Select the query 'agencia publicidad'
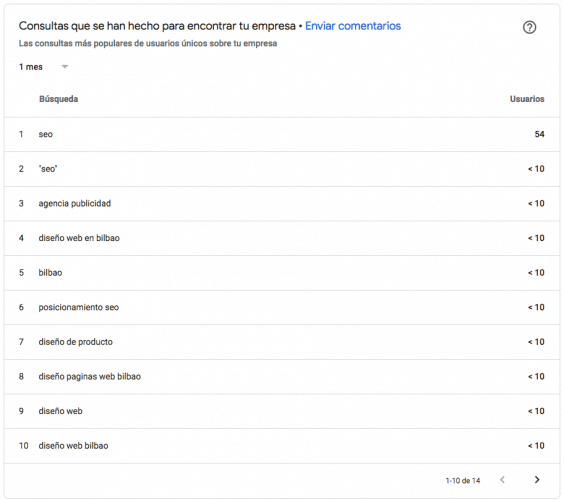This screenshot has width=564, height=500. pyautogui.click(x=75, y=204)
